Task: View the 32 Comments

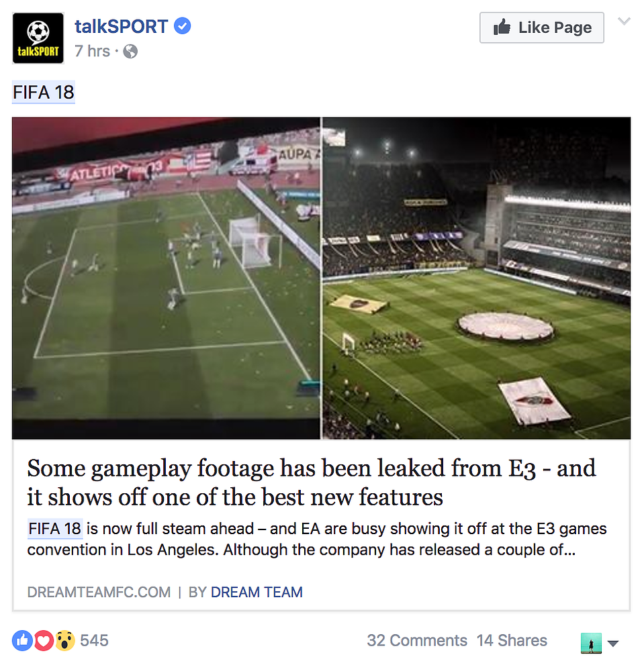Action: pyautogui.click(x=417, y=641)
